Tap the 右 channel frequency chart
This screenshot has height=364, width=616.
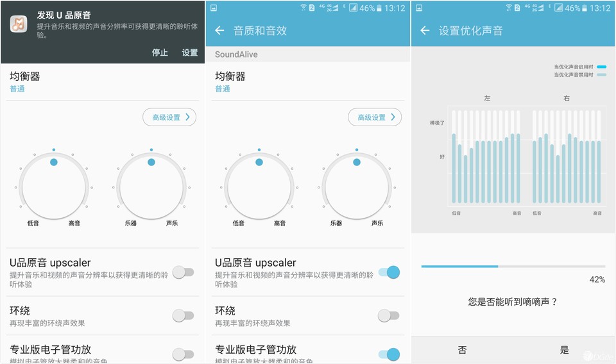[567, 156]
